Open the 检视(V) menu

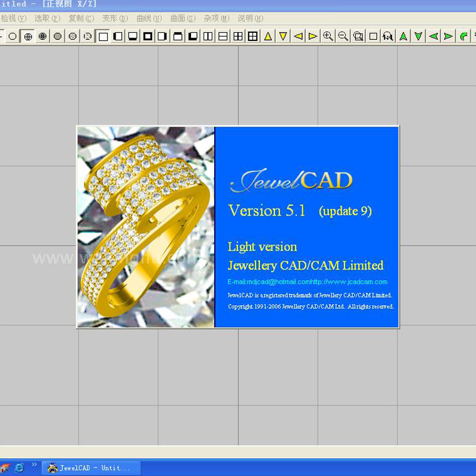pyautogui.click(x=13, y=18)
